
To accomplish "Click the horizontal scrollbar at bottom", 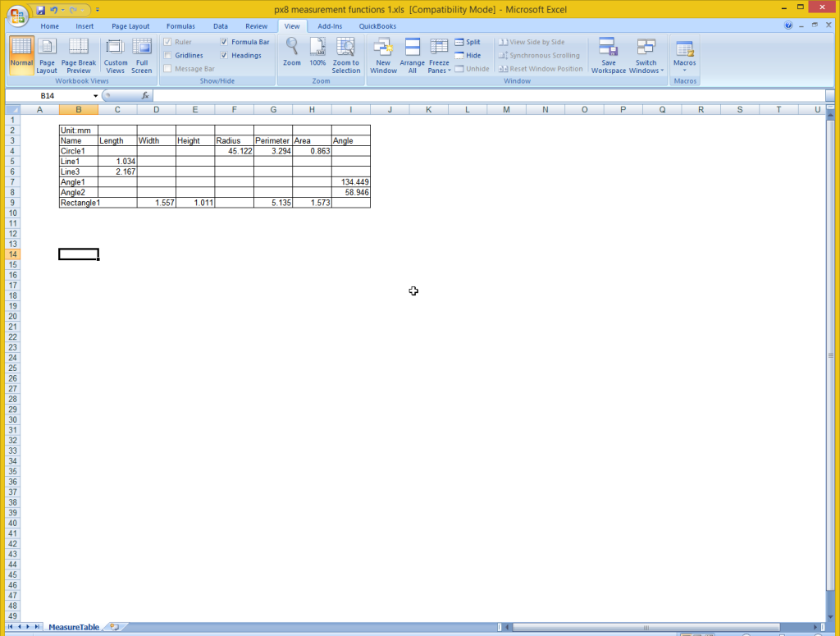I will (646, 627).
